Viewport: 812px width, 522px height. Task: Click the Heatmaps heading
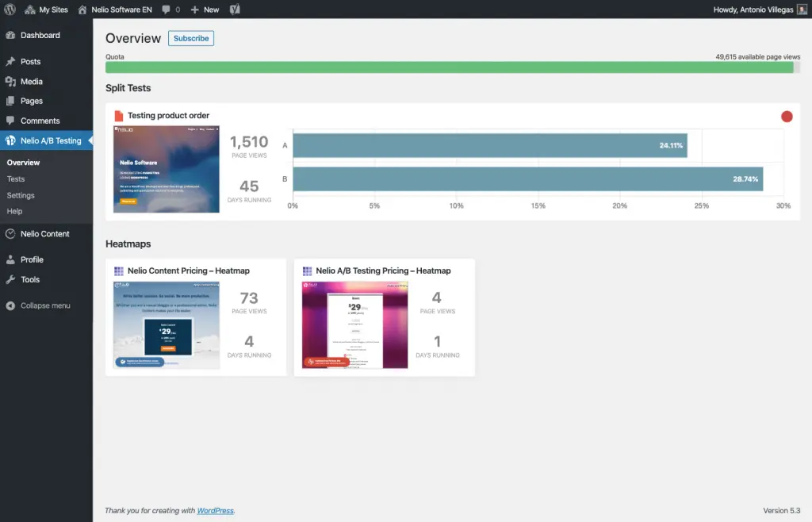128,244
